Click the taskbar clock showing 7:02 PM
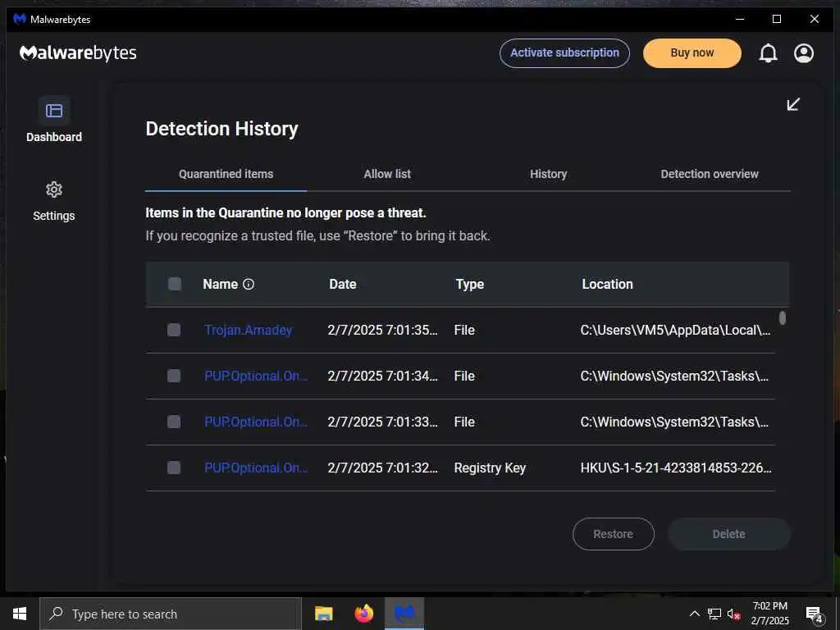 click(769, 614)
